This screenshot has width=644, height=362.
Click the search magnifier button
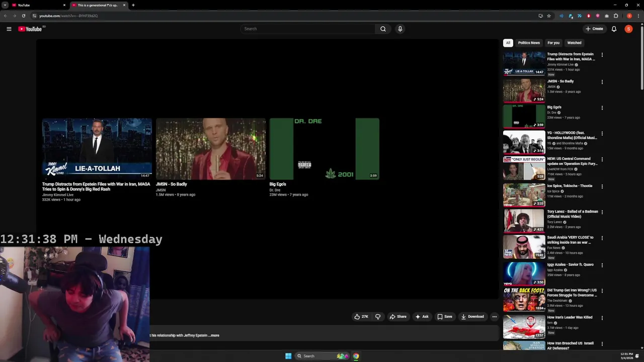tap(383, 29)
